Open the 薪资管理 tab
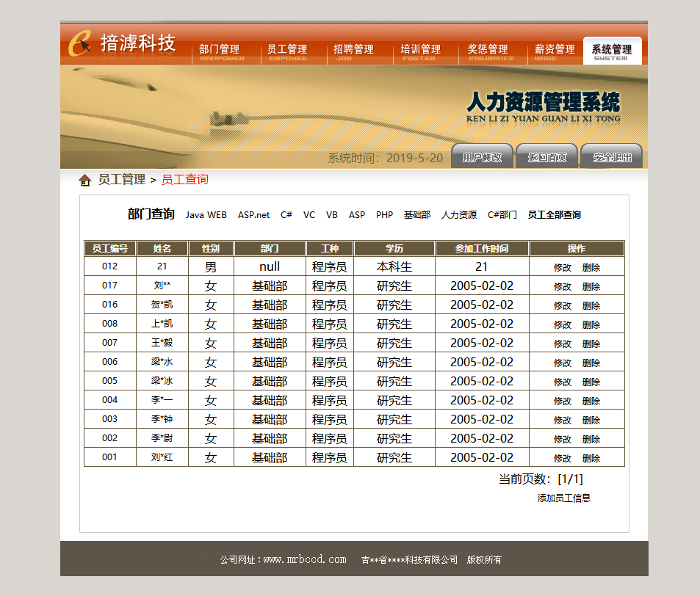700x596 pixels. pyautogui.click(x=555, y=52)
